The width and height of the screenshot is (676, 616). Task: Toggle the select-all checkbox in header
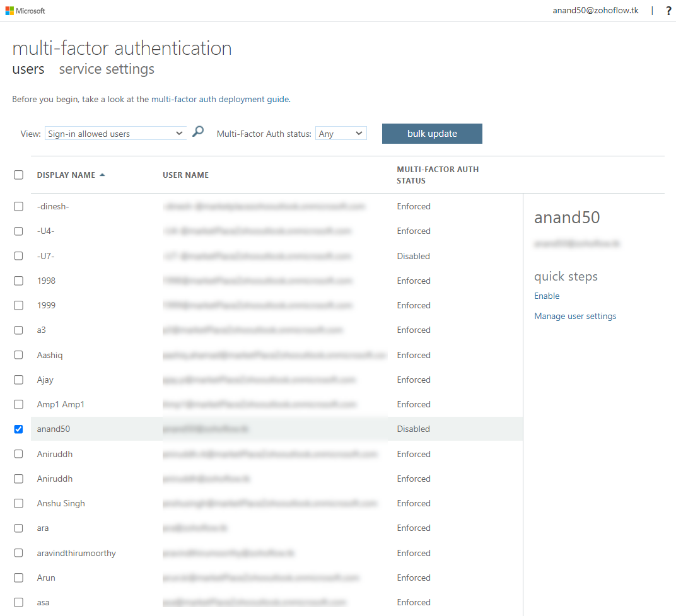click(18, 175)
